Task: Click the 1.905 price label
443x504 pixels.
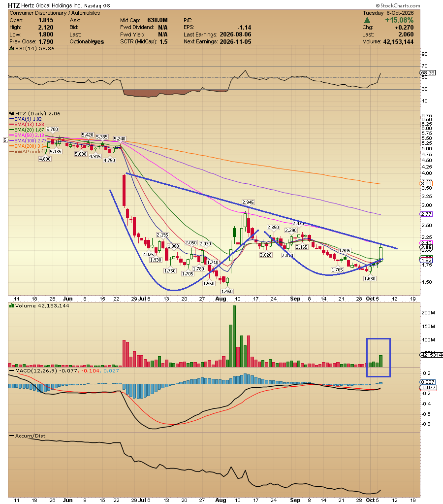Action: (345, 250)
